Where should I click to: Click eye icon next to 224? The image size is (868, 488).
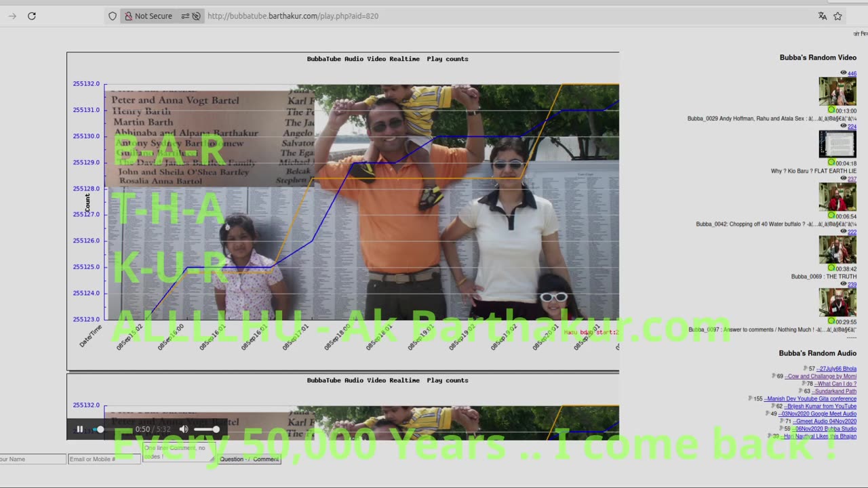tap(844, 125)
